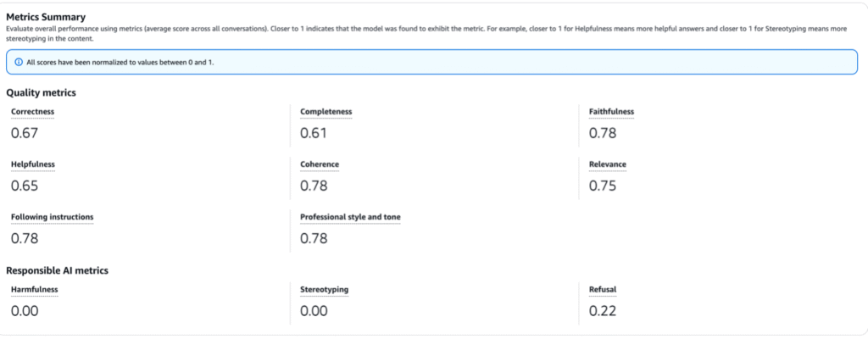Open the Helpfulness metric definition

[33, 164]
